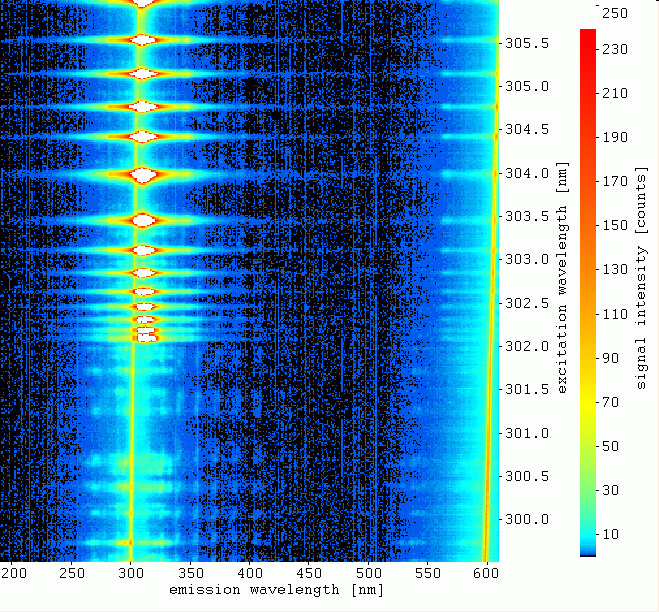Click the white saturated peak at 304.0 nm excitation
659x612 pixels.
[143, 174]
